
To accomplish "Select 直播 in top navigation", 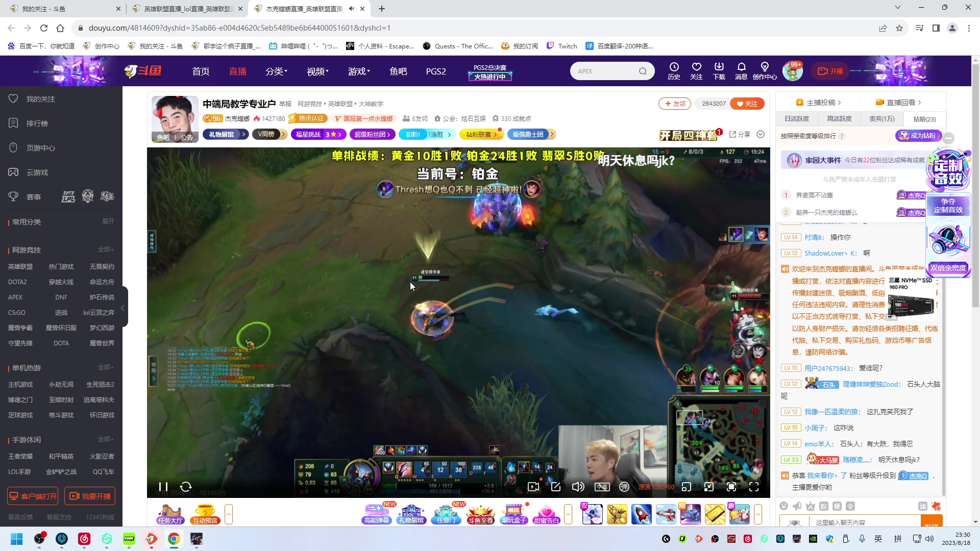I will 237,71.
